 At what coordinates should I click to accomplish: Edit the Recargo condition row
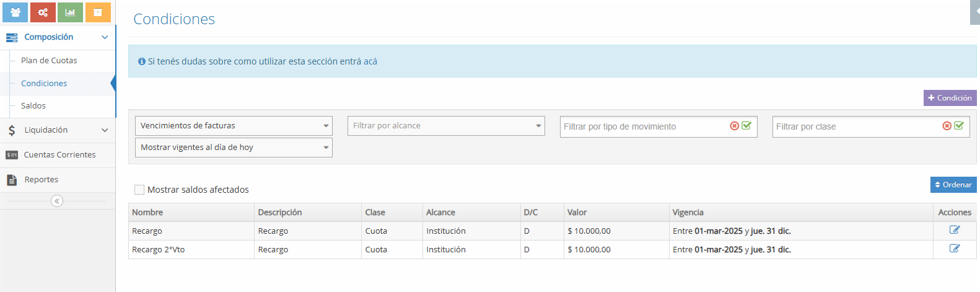(x=954, y=230)
